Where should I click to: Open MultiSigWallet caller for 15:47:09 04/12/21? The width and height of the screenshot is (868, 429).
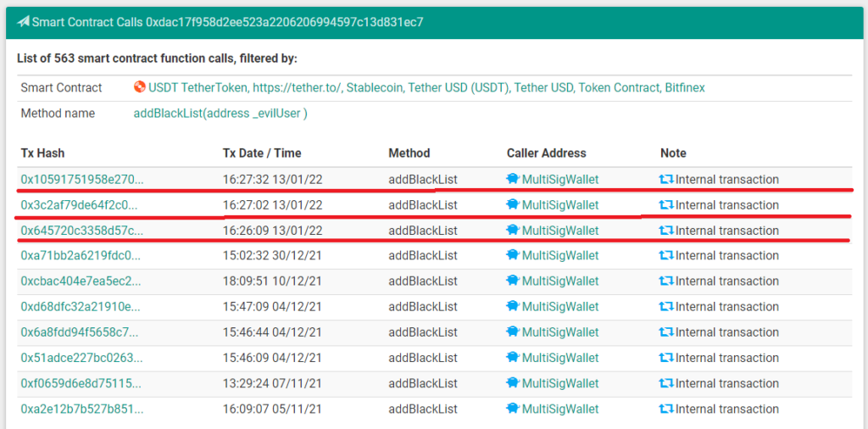(560, 307)
